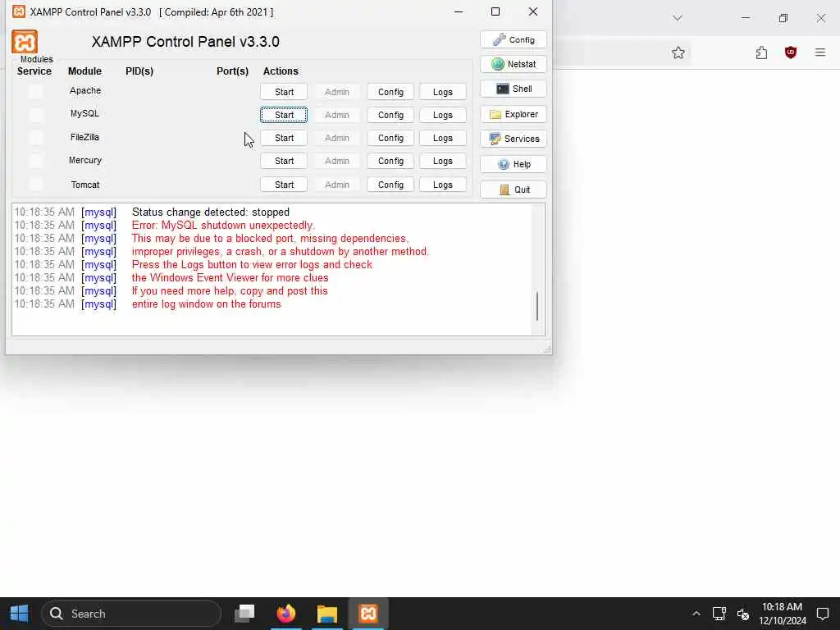Viewport: 840px width, 630px height.
Task: Open Windows Services from XAMPP panel
Action: point(513,139)
